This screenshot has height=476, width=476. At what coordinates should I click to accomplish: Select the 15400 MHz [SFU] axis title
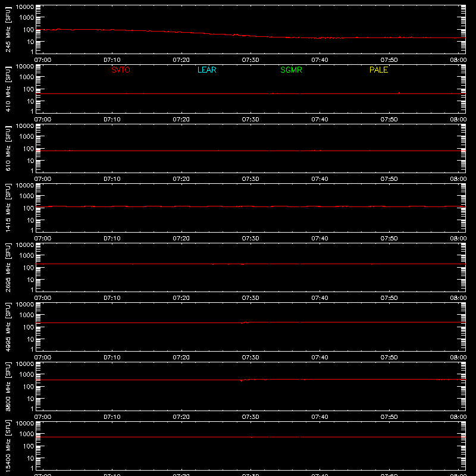point(8,446)
